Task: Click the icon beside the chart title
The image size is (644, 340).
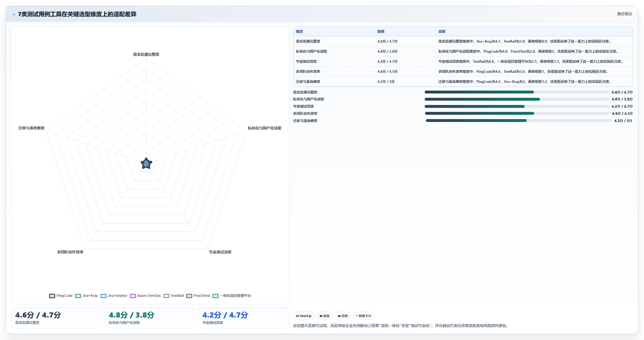Action: click(14, 14)
